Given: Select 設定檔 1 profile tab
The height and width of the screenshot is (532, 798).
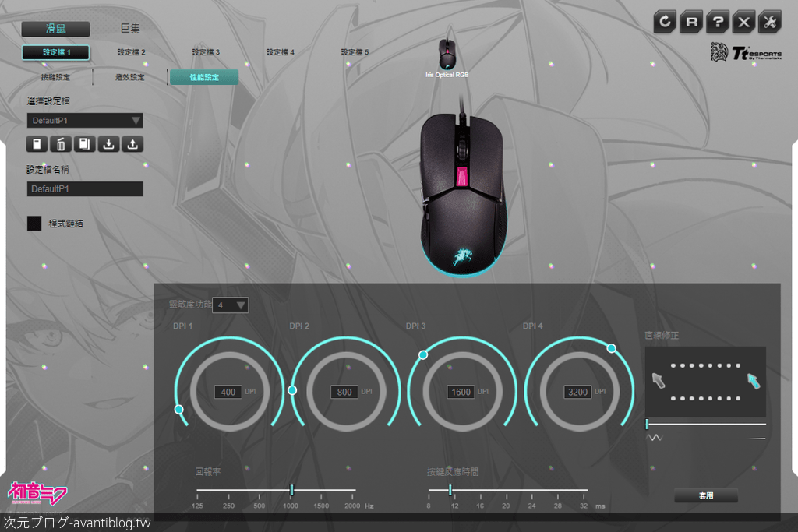Looking at the screenshot, I should (x=56, y=52).
